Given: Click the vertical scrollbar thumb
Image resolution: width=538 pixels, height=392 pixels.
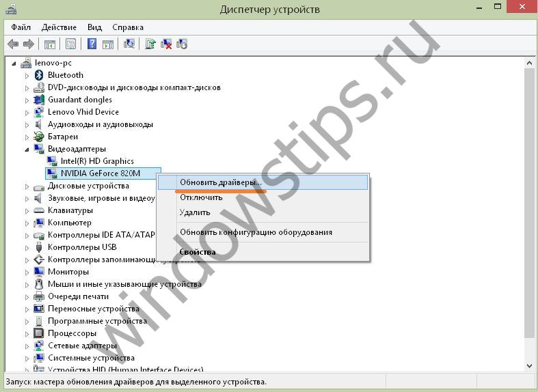Looking at the screenshot, I should 529,202.
